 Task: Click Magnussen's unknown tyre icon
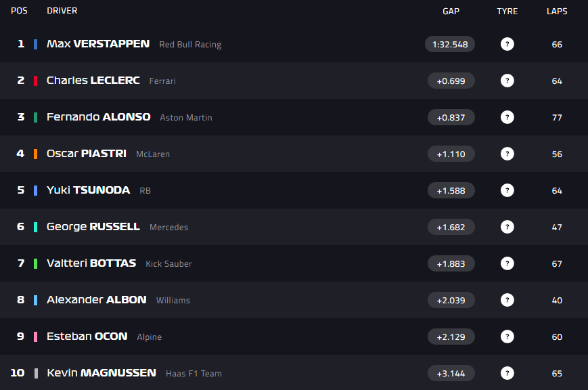[507, 373]
